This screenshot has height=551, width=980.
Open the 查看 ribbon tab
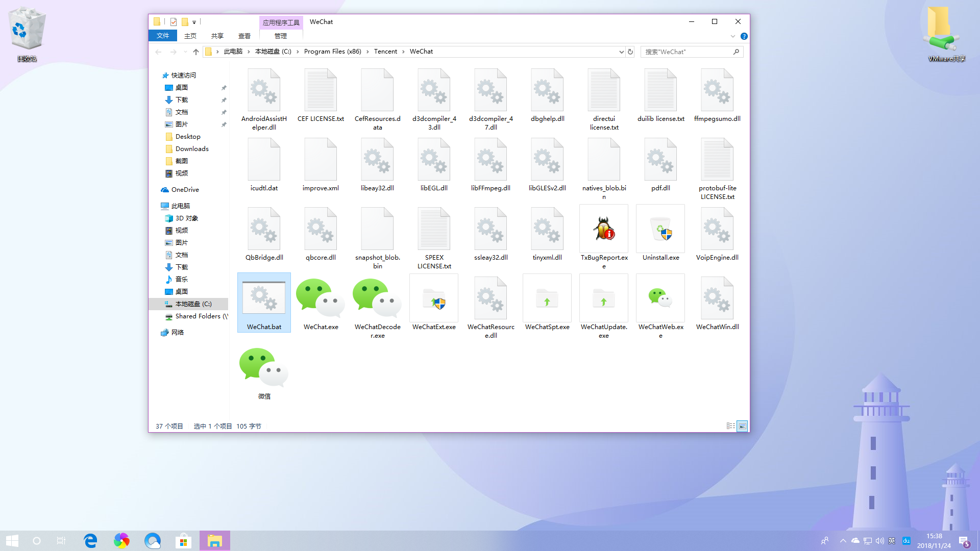pyautogui.click(x=244, y=36)
